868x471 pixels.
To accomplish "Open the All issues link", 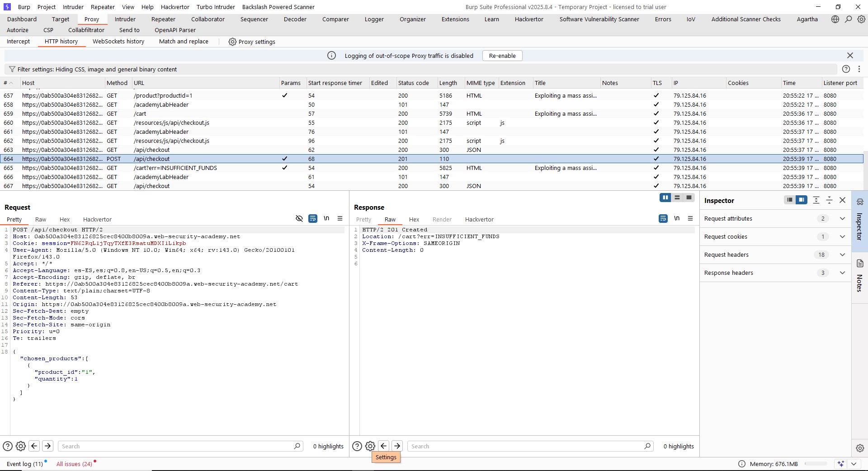I will pyautogui.click(x=74, y=464).
